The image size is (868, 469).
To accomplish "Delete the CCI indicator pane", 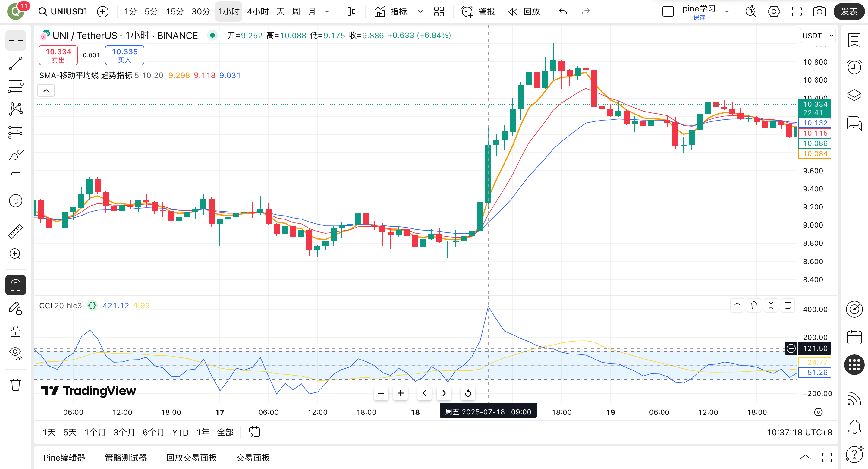I will 754,305.
